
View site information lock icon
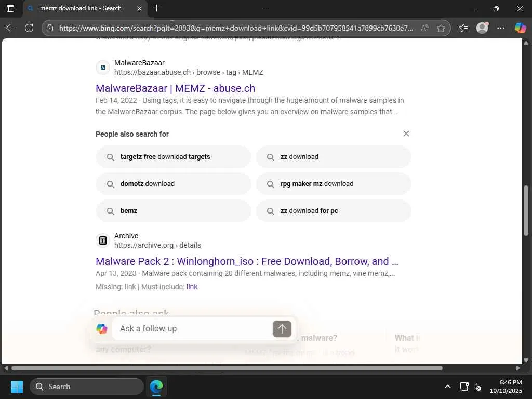tap(50, 28)
